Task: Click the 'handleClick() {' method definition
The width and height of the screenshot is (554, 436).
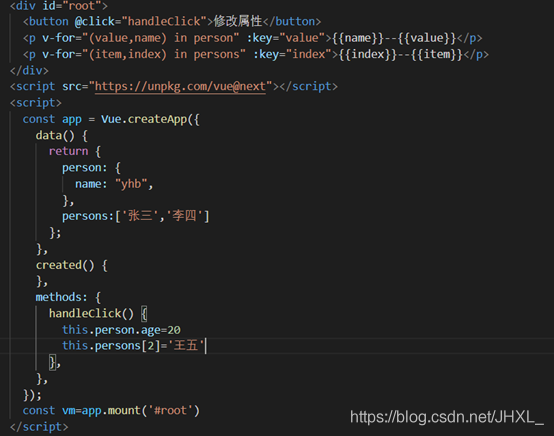Action: 98,313
